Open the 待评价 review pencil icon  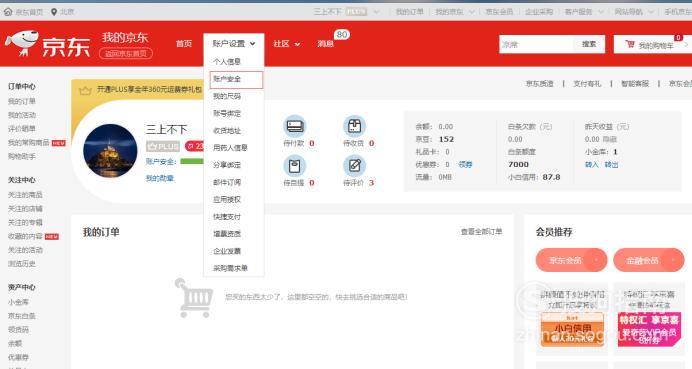click(354, 166)
